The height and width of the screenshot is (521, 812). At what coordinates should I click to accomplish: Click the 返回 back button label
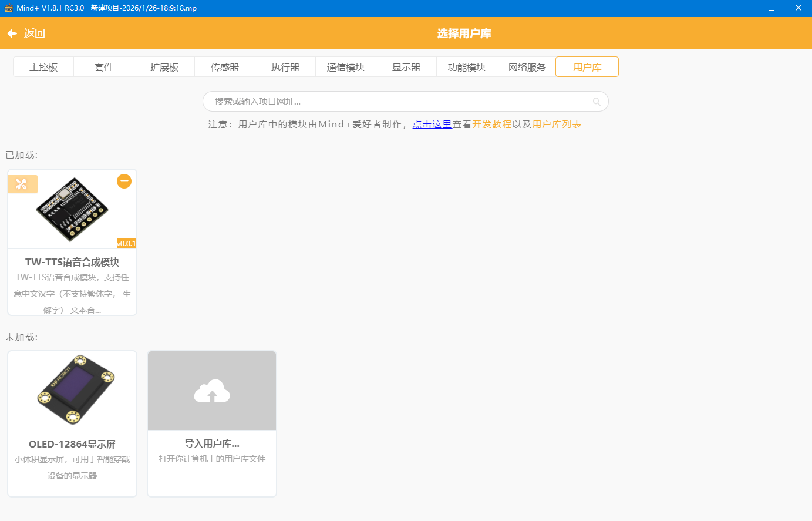tap(35, 33)
